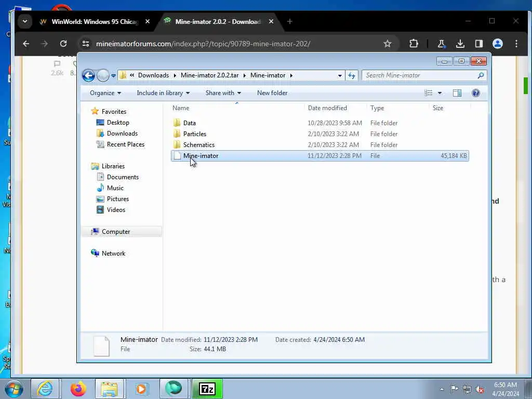The width and height of the screenshot is (532, 399).
Task: Open Chrome downloads icon
Action: click(460, 44)
